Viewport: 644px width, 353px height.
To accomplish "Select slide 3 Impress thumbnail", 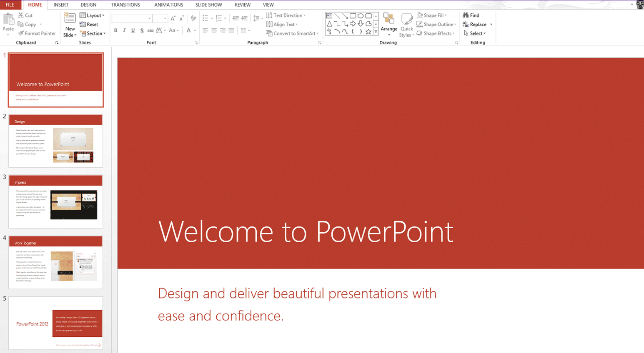I will point(56,201).
